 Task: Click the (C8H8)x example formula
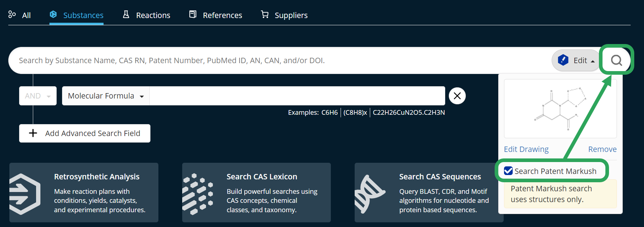[x=355, y=112]
